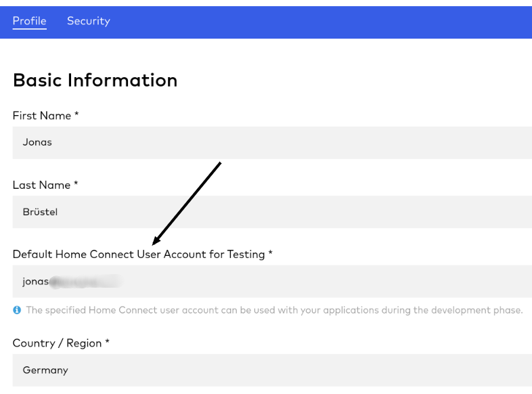Viewport: 532px width, 394px height.
Task: Click the Last Name label text
Action: (42, 185)
